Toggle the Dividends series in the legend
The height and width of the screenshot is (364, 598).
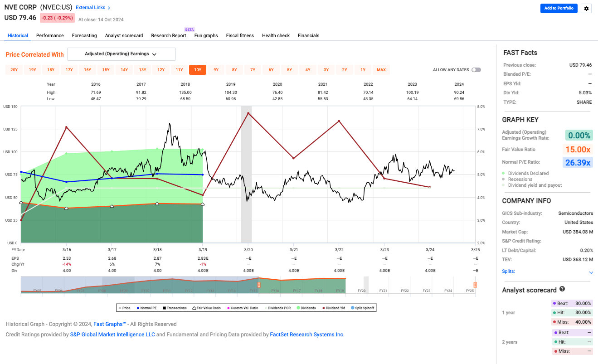coord(298,308)
